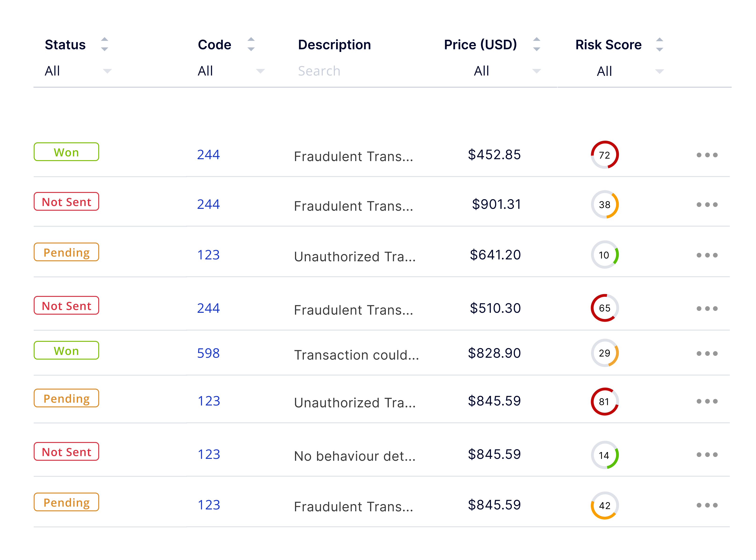
Task: Open more options for $641.20 row
Action: pos(707,255)
